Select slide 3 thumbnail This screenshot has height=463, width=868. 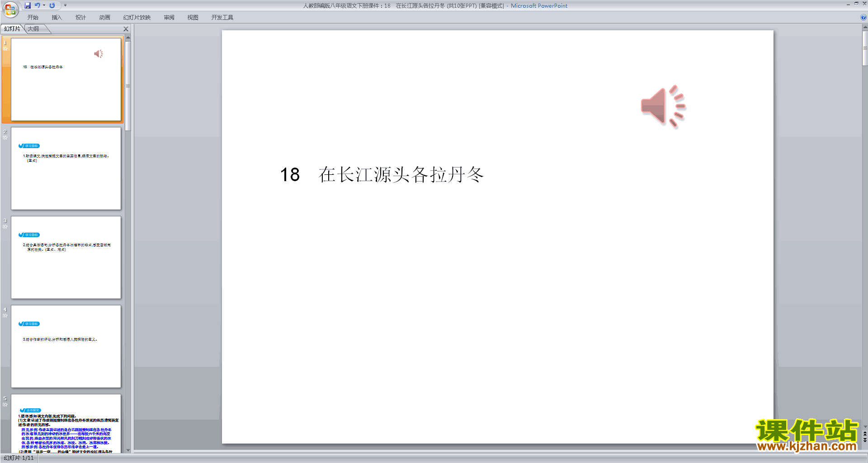click(x=66, y=257)
